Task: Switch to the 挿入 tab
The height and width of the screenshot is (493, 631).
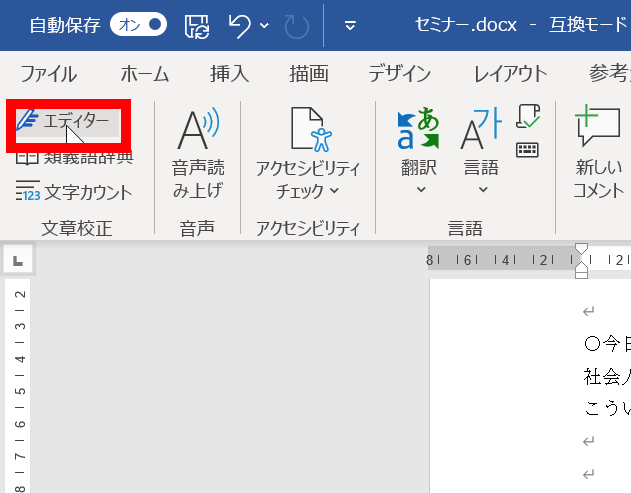Action: pyautogui.click(x=229, y=74)
